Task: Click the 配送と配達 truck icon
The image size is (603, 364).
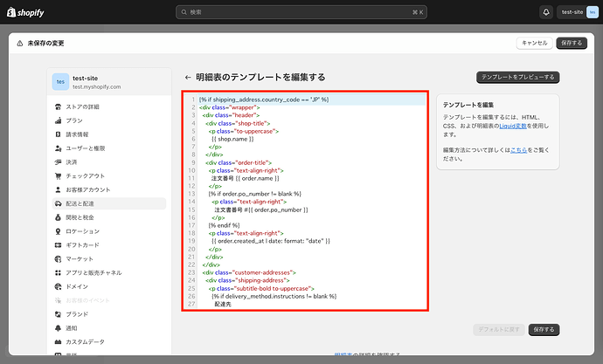Action: 58,203
